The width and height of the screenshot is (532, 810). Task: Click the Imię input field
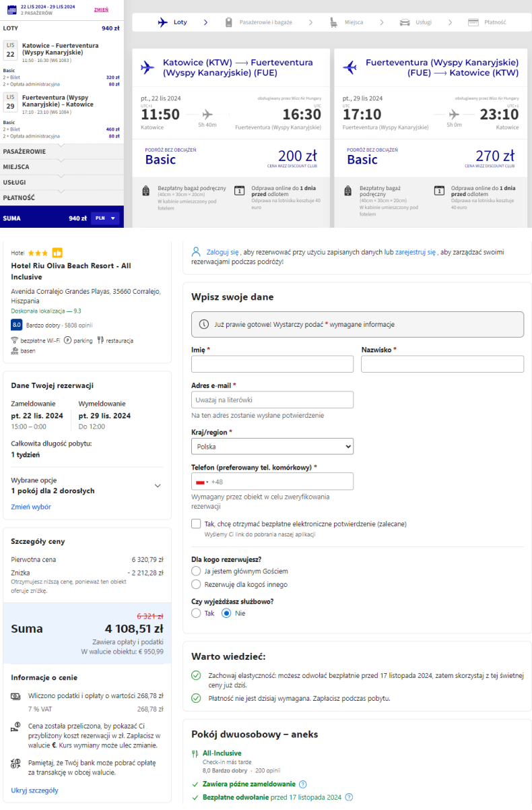(x=272, y=365)
